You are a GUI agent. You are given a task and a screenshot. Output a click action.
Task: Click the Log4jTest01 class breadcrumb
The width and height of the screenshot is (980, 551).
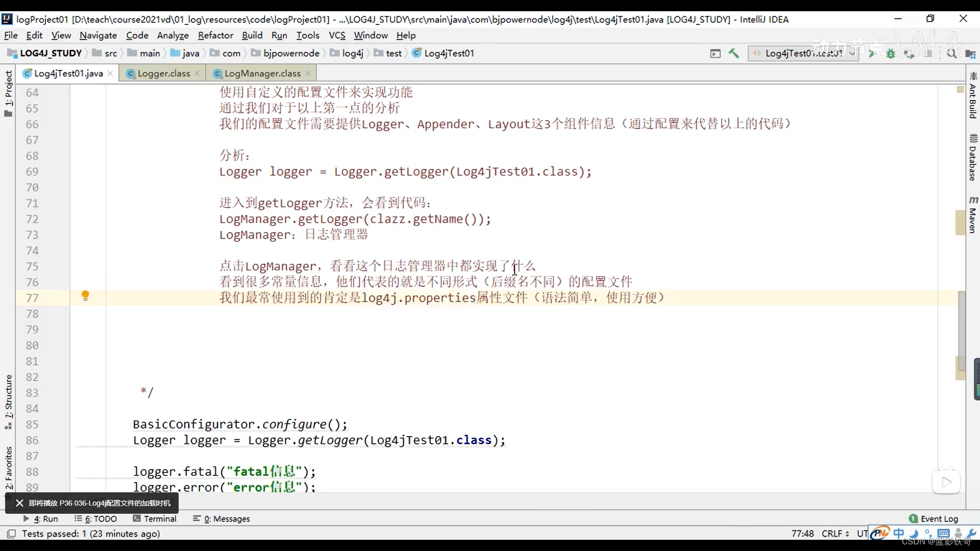444,53
